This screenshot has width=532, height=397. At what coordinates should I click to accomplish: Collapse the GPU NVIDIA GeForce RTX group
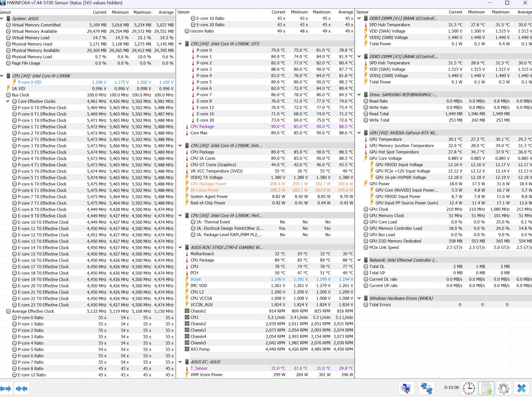[359, 133]
